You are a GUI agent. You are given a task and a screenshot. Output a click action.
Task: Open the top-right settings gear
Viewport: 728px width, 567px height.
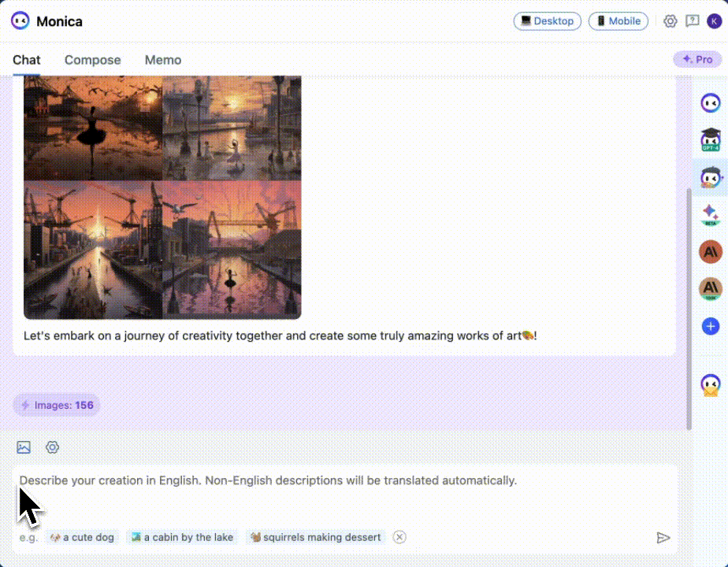[x=670, y=21]
